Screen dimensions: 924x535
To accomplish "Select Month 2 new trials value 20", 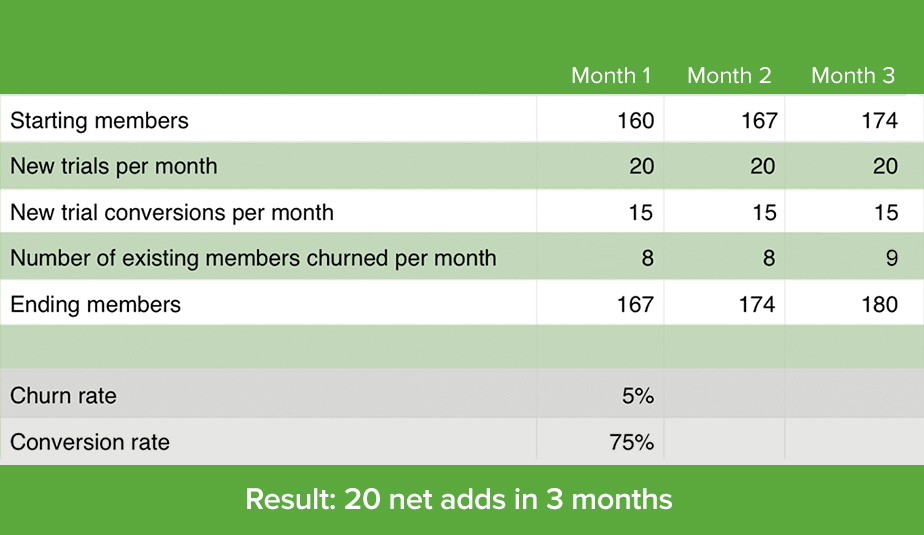I will click(762, 166).
